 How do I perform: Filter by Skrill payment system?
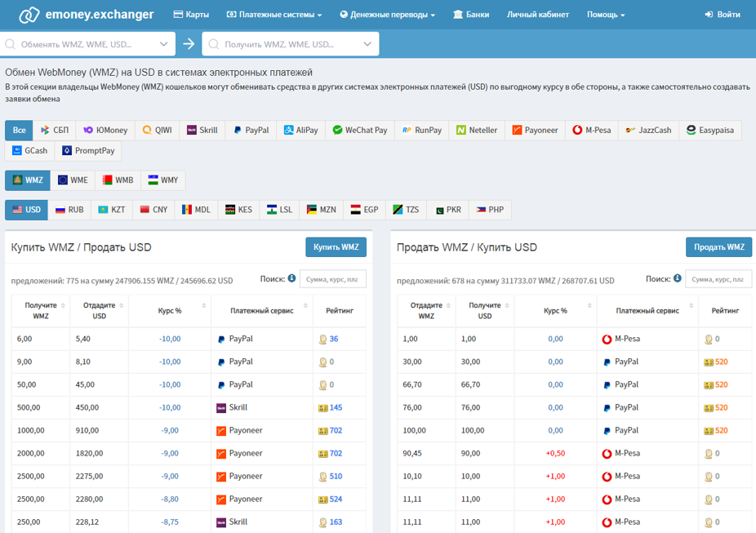click(x=202, y=130)
